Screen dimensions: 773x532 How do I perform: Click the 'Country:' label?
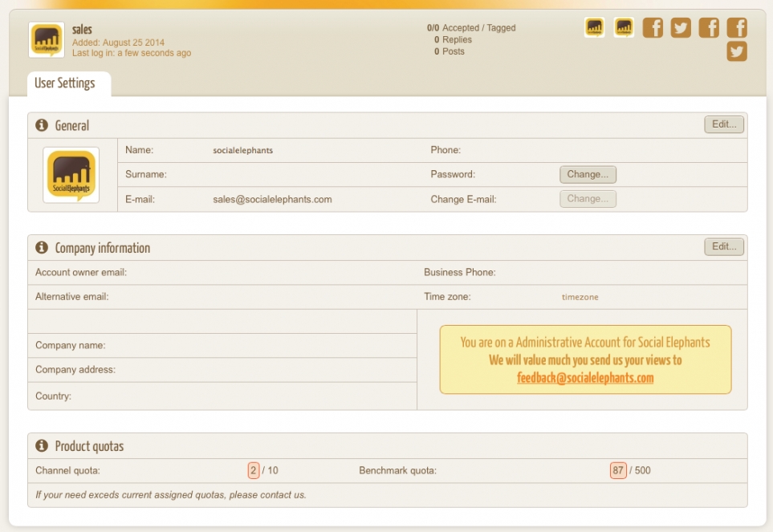pyautogui.click(x=53, y=396)
